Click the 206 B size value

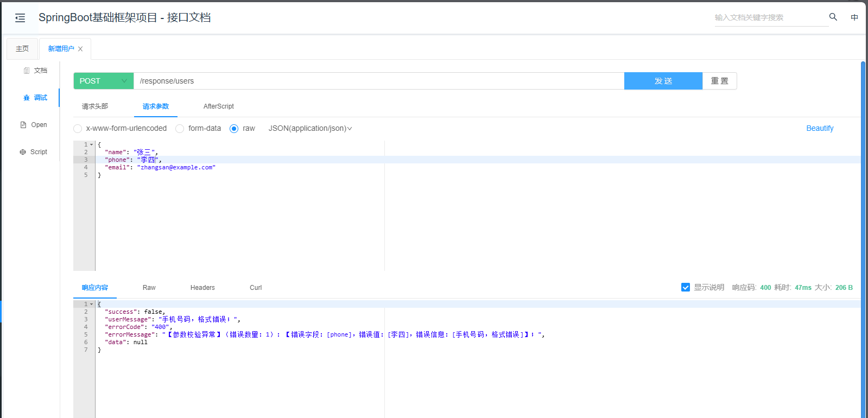click(844, 288)
